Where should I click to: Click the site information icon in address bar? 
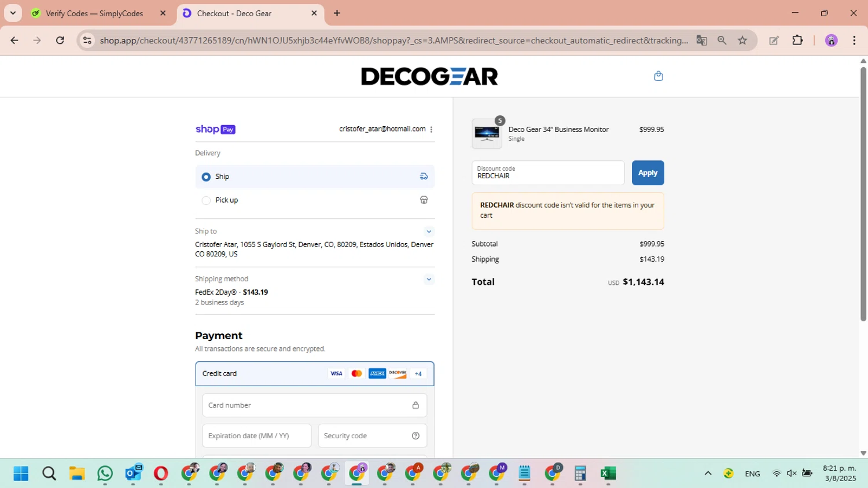pyautogui.click(x=87, y=41)
